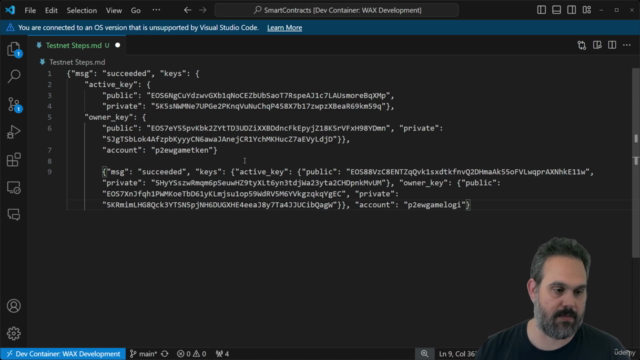
Task: Open Markdown preview to the side
Action: tap(597, 45)
